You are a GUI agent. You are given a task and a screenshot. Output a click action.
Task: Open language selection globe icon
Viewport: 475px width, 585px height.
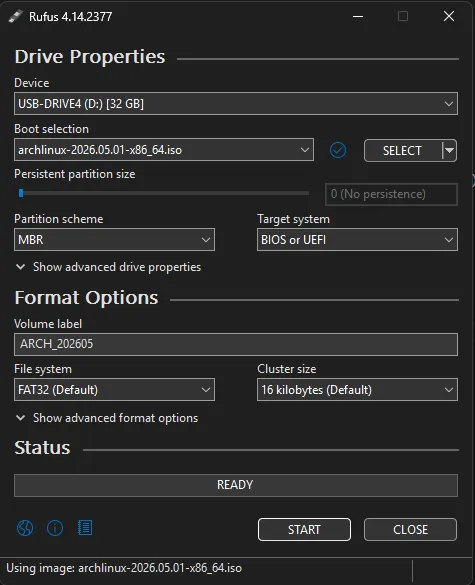coord(25,528)
